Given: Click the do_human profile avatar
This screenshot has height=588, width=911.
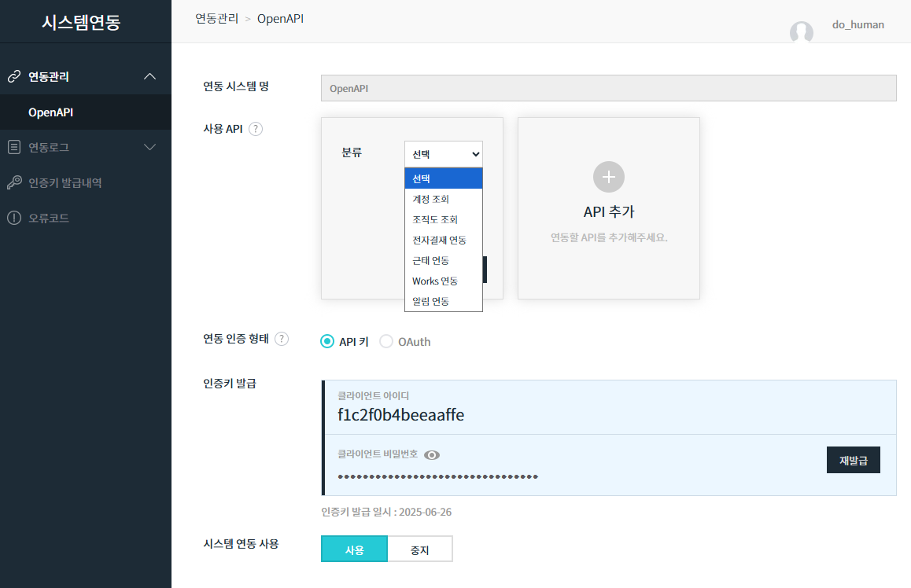Looking at the screenshot, I should 801,32.
